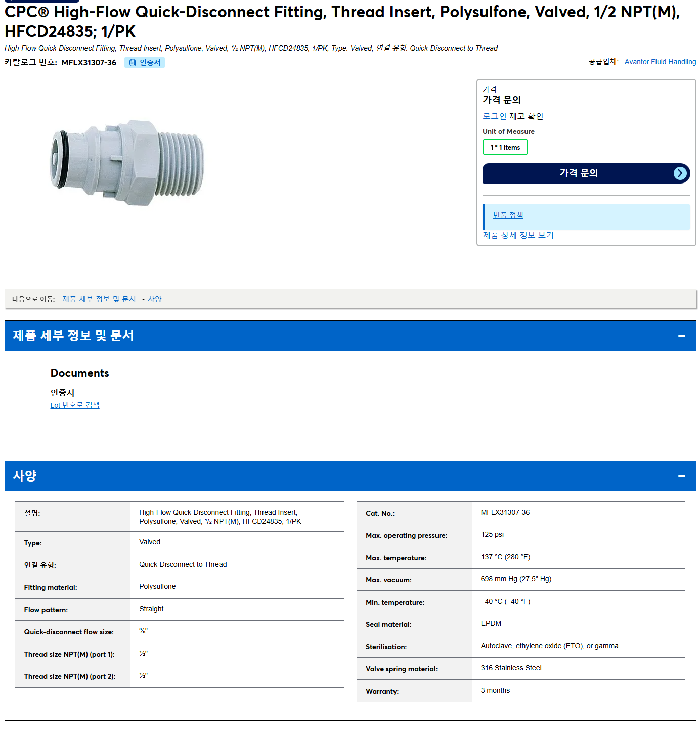Collapse the 사양 specifications section
This screenshot has height=731, width=700.
tap(681, 476)
